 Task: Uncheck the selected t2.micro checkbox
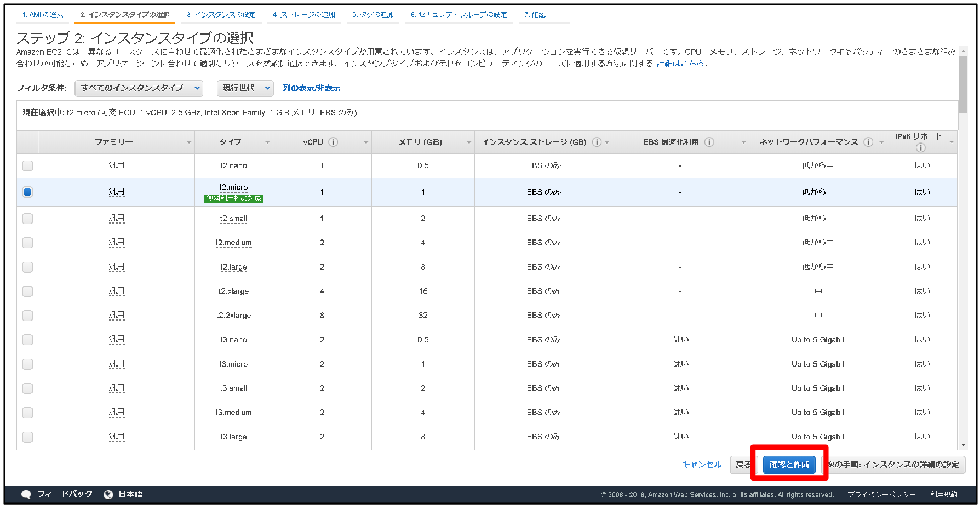[x=27, y=192]
